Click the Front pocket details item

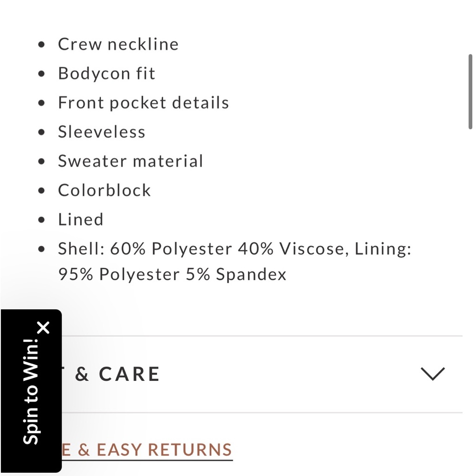[x=143, y=103]
